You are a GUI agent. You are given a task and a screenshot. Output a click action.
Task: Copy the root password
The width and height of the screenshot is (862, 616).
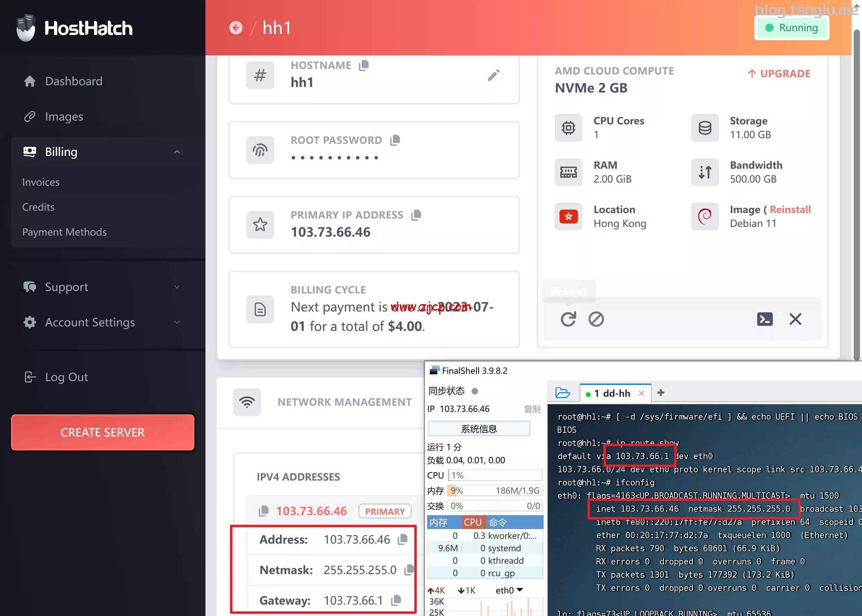(395, 140)
